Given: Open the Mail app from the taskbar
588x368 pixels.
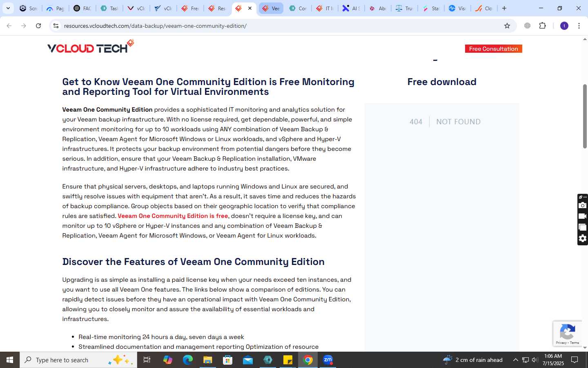Looking at the screenshot, I should pyautogui.click(x=248, y=360).
